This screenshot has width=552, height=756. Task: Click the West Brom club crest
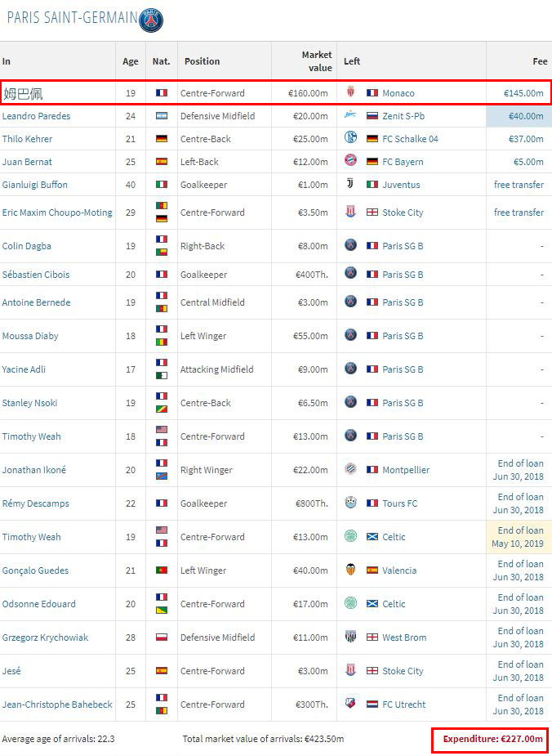pos(351,637)
